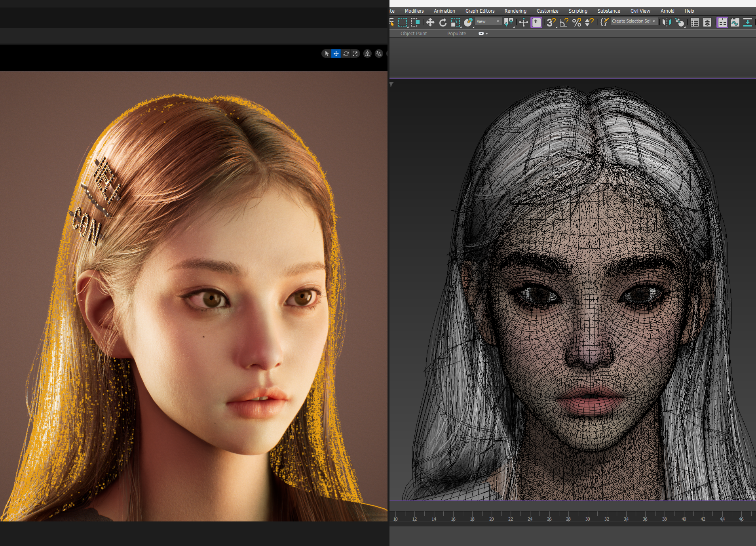Select the 3ds Max Select and Move tool
756x546 pixels.
coord(430,22)
